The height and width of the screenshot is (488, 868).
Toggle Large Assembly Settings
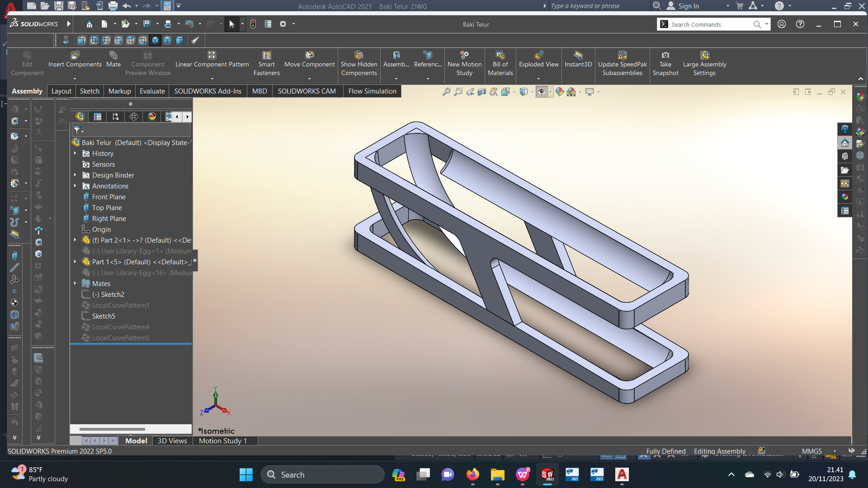(704, 63)
